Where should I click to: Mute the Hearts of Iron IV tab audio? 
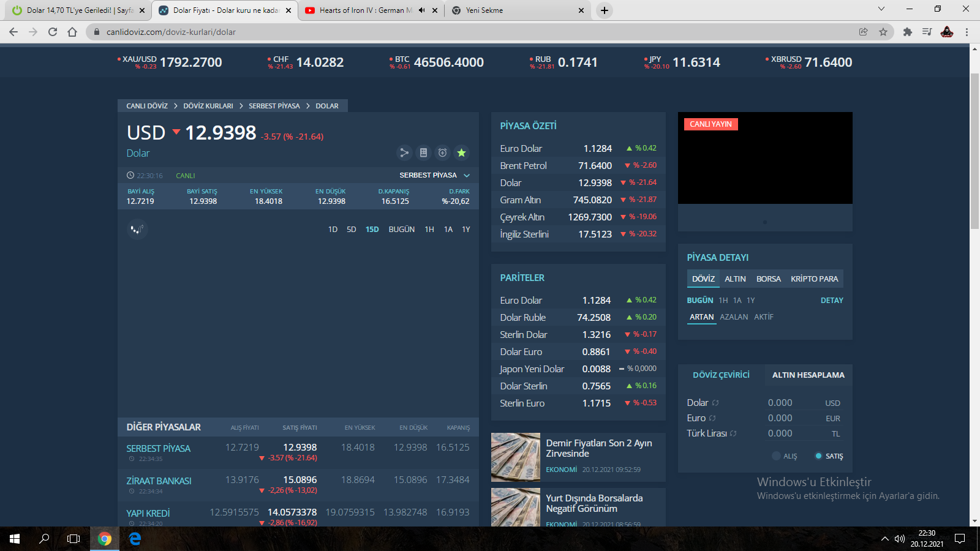pyautogui.click(x=421, y=10)
